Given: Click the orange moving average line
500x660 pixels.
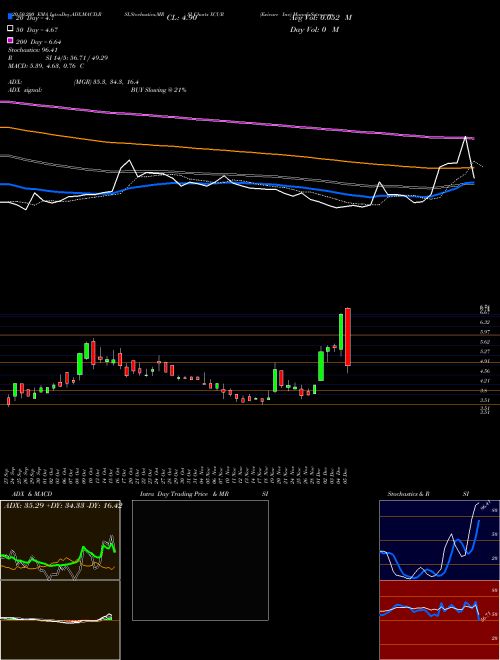Looking at the screenshot, I should click(236, 152).
